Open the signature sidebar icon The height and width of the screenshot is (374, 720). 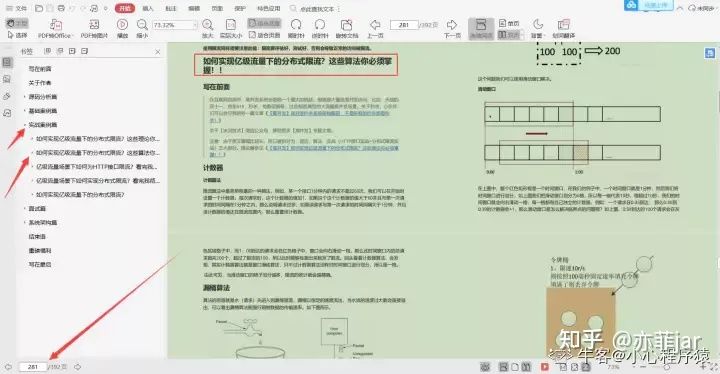click(7, 113)
